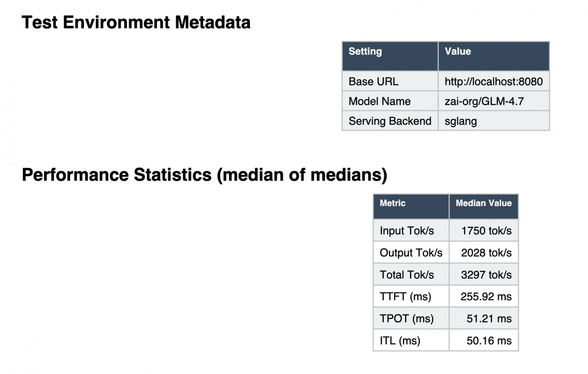Click the 2028 tok/s value
588x374 pixels.
click(x=486, y=253)
